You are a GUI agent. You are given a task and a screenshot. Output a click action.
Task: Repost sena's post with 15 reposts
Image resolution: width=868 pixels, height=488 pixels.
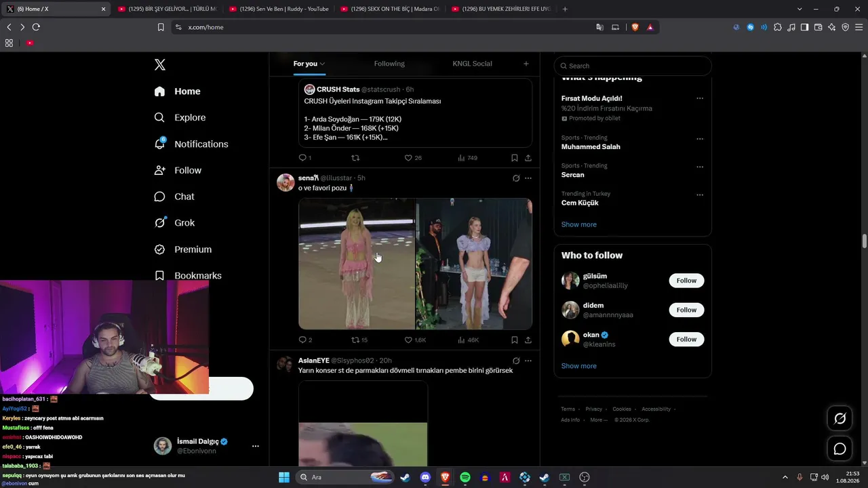[x=359, y=340]
